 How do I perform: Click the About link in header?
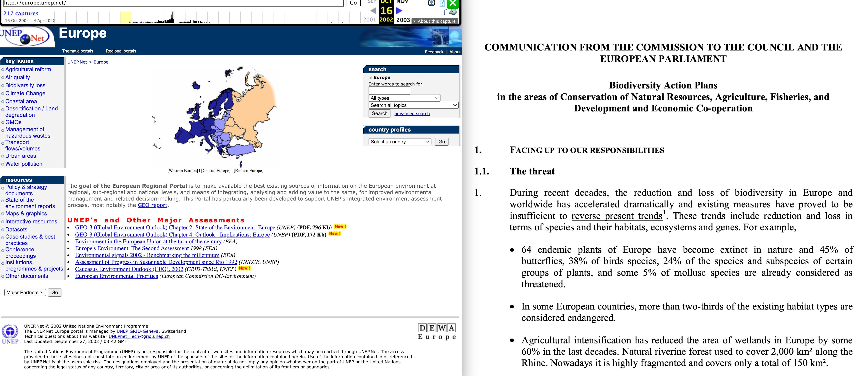[455, 52]
